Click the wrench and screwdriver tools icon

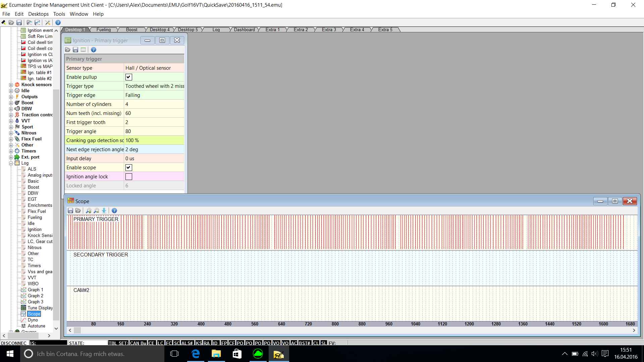[48, 22]
